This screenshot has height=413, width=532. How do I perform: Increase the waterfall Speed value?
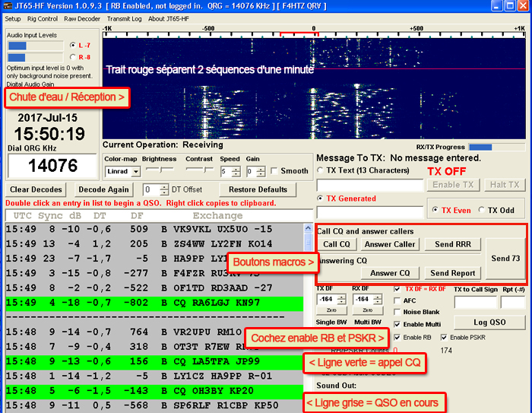pyautogui.click(x=236, y=169)
